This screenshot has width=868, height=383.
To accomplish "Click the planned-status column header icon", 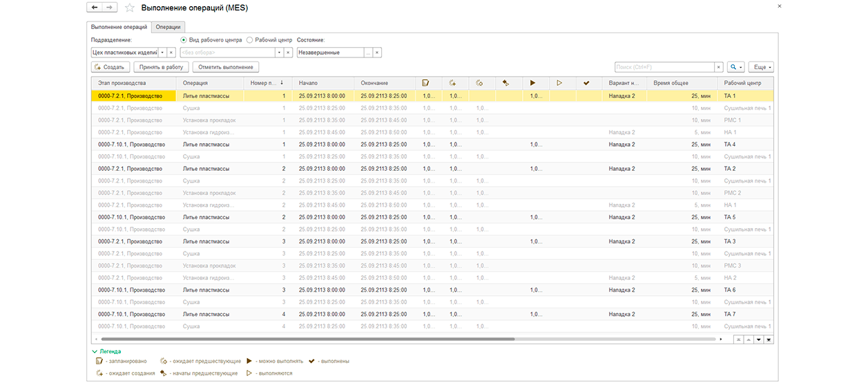I will coord(426,83).
